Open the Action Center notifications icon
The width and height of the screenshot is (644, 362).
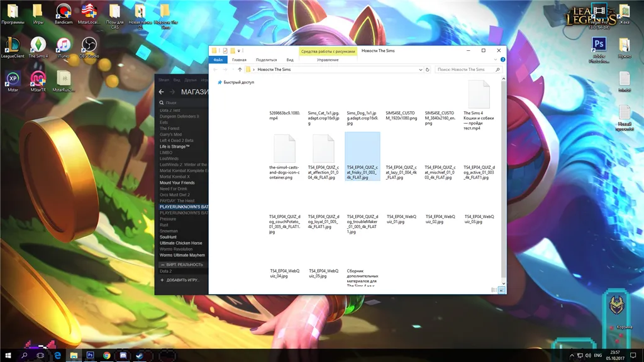(633, 356)
